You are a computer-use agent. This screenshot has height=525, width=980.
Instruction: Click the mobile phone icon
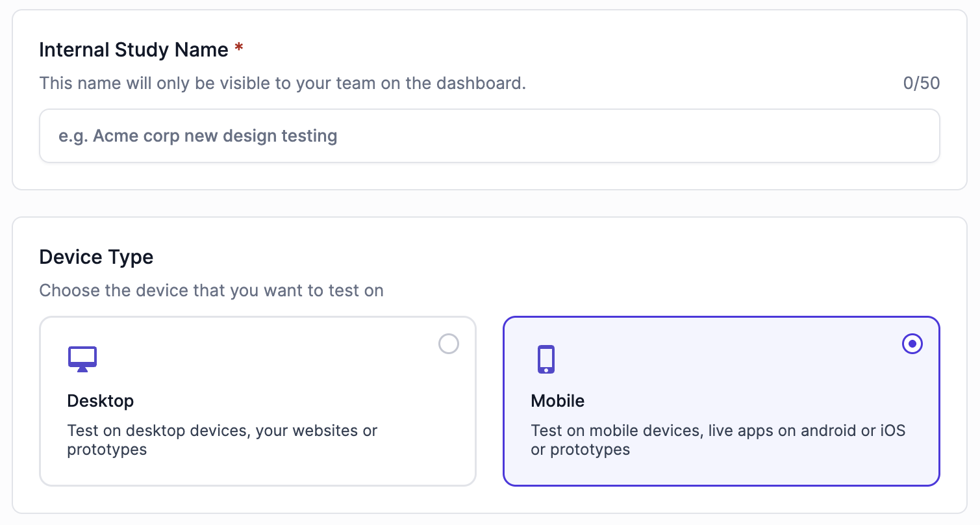point(546,359)
